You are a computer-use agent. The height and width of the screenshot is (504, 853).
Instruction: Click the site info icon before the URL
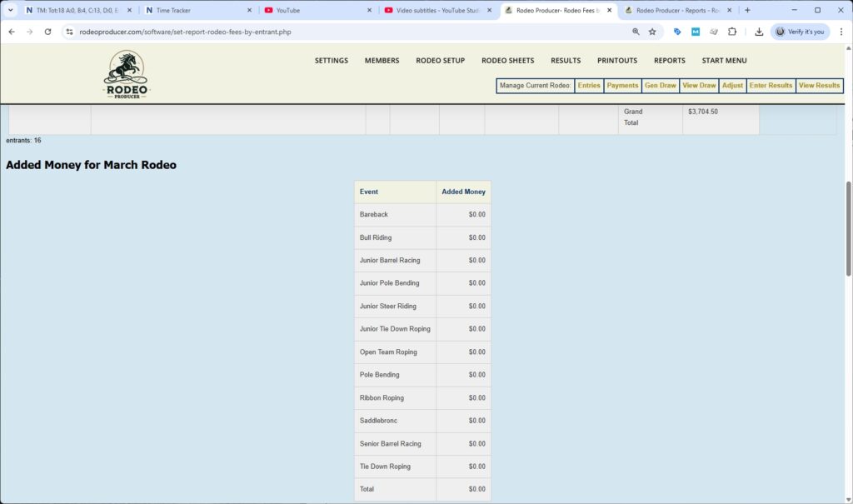(x=72, y=31)
